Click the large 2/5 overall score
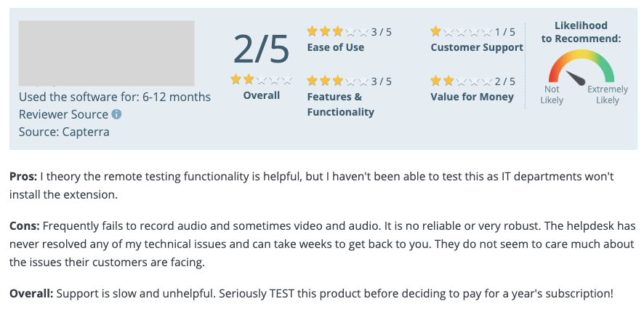Screen dimensions: 644x320 (261, 49)
